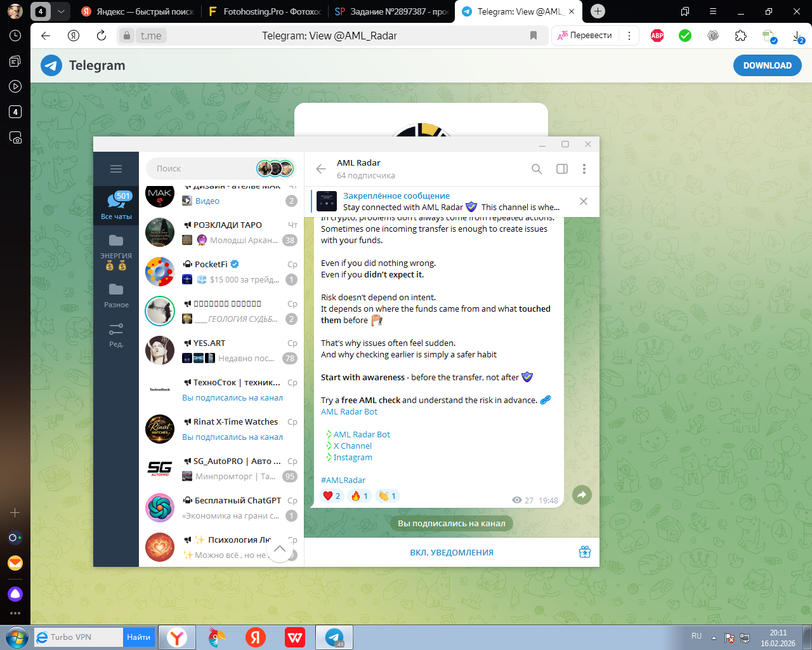
Task: Open browser history clock in sidebar
Action: point(15,36)
